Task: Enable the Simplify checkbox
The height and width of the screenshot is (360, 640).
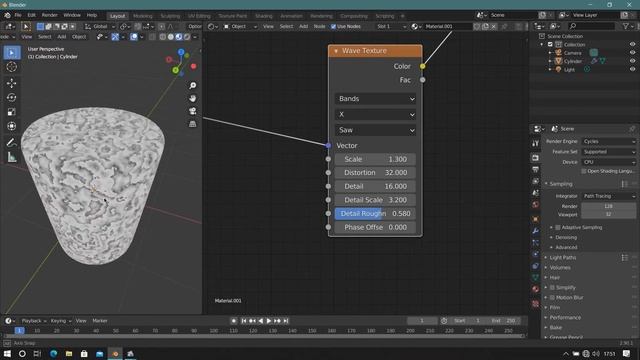Action: 552,287
